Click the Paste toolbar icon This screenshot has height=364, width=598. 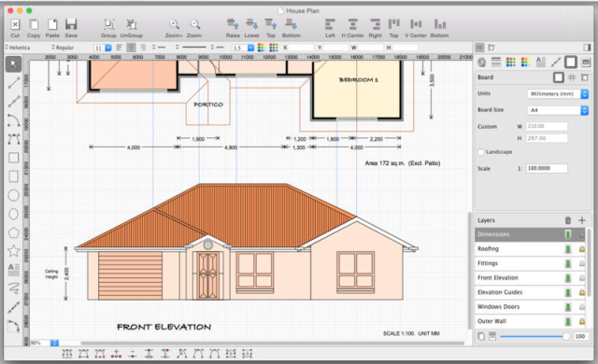pyautogui.click(x=52, y=25)
